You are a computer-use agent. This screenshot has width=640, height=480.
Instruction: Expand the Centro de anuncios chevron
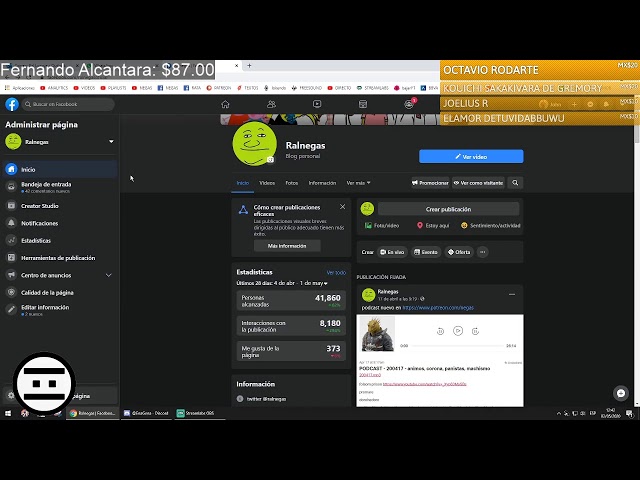point(109,275)
